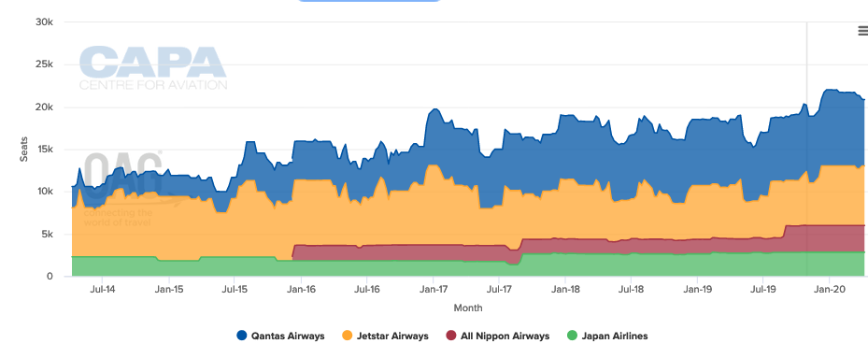Toggle Qantas Airways series via legend label
The image size is (868, 358).
288,336
